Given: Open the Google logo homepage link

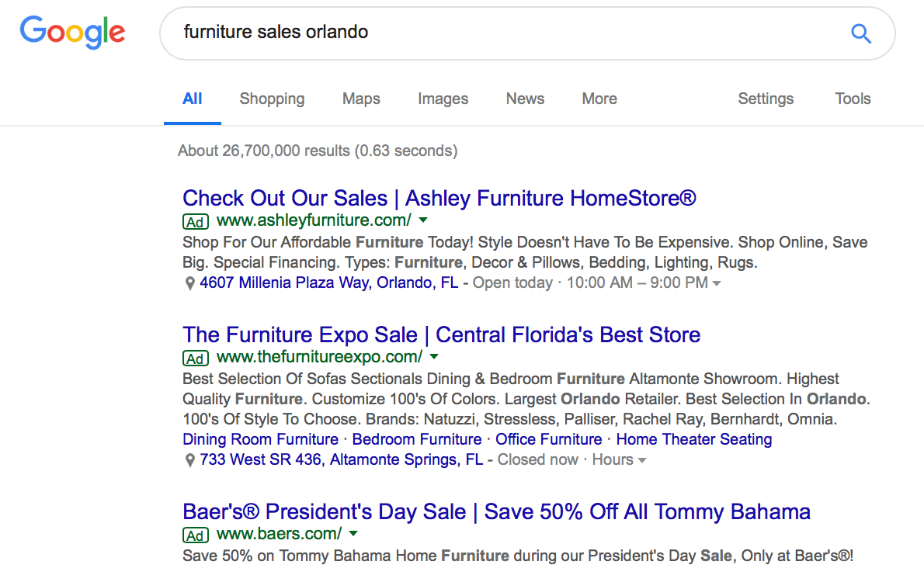Looking at the screenshot, I should point(72,33).
